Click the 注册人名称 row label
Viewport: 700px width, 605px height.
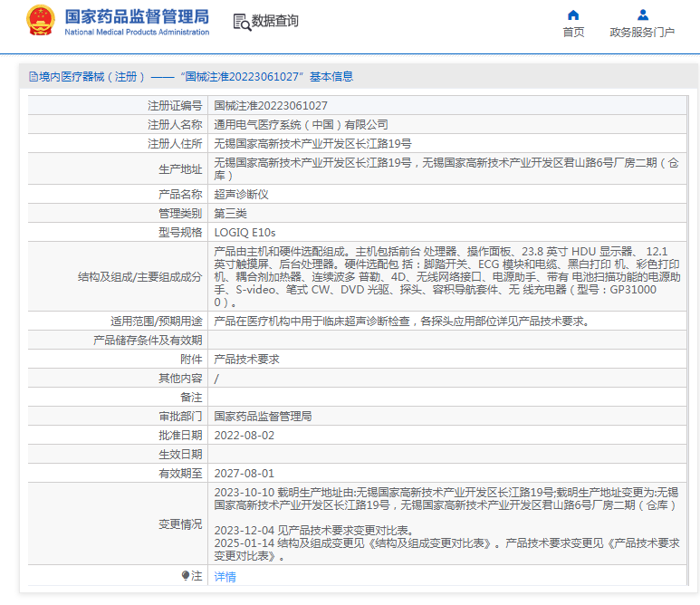click(175, 125)
